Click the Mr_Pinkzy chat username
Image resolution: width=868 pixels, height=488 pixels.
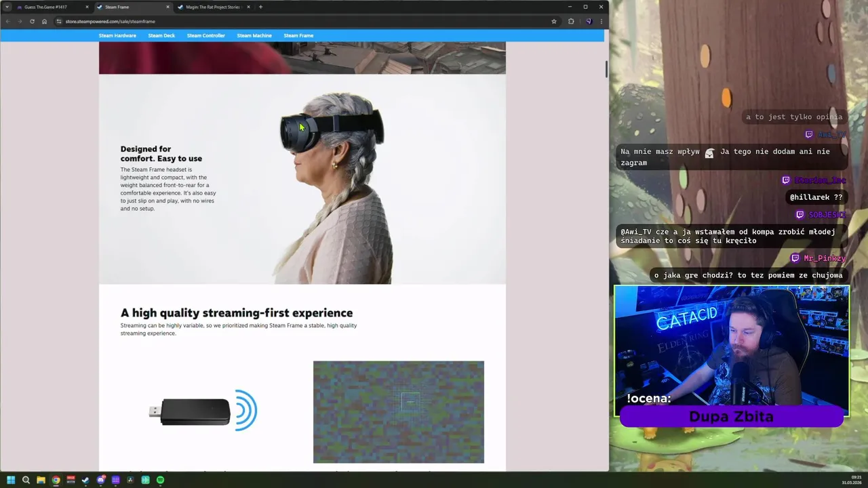[825, 258]
